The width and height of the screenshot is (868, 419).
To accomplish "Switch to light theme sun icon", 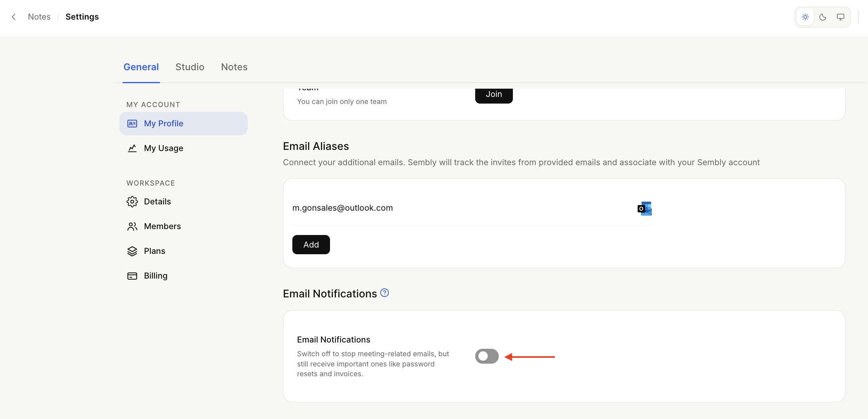I will [805, 17].
